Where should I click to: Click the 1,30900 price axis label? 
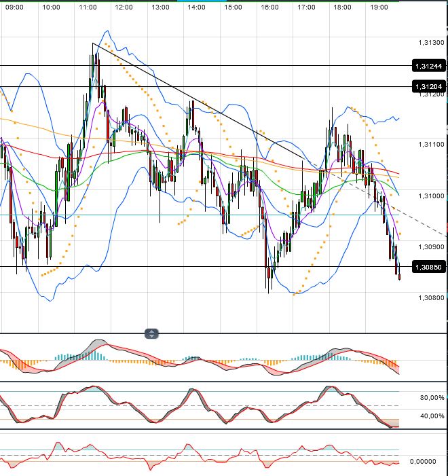point(431,246)
